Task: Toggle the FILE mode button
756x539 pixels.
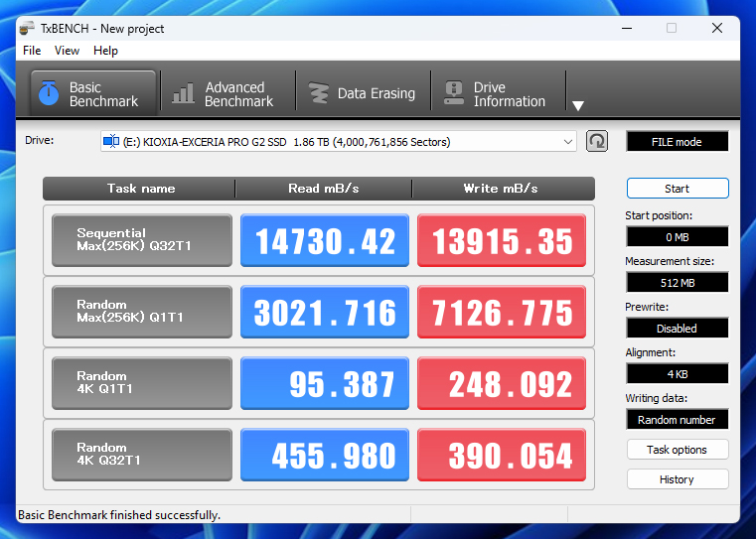Action: (677, 142)
